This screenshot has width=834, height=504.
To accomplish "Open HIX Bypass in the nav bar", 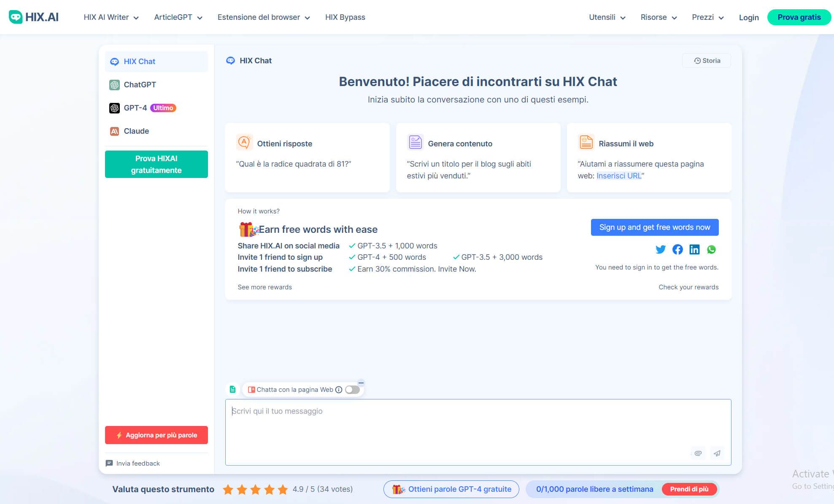I will pos(345,17).
